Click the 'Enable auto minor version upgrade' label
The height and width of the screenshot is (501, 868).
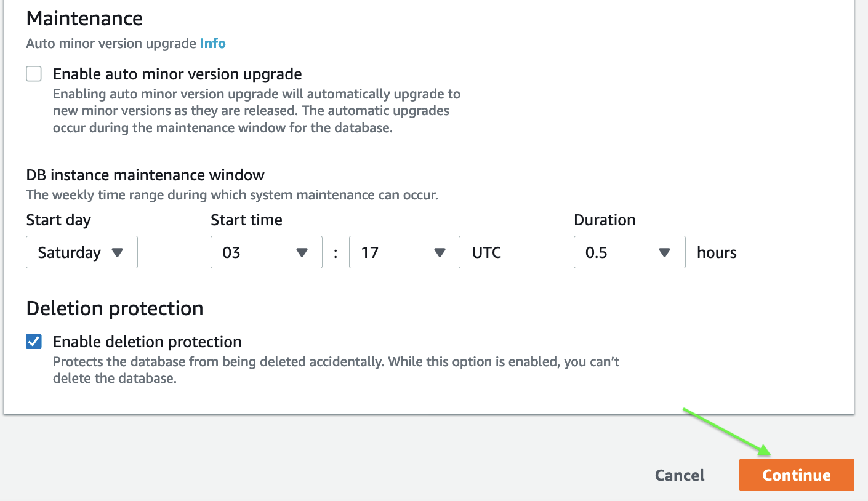point(177,74)
